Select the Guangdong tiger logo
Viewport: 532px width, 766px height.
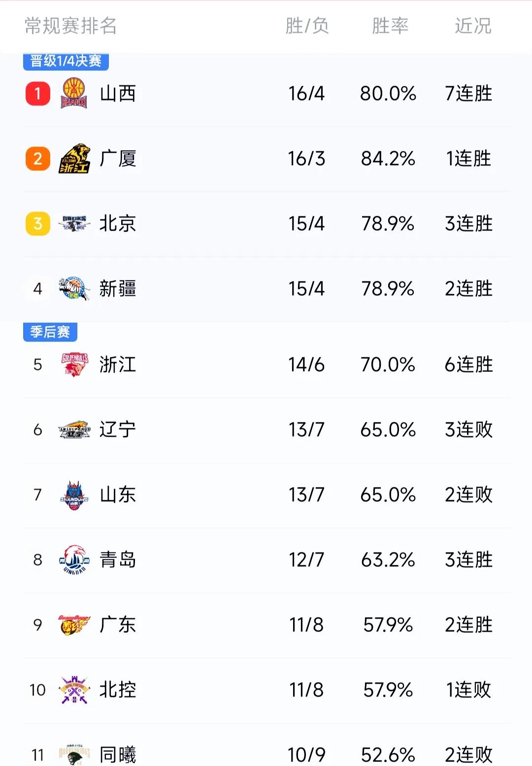(74, 625)
